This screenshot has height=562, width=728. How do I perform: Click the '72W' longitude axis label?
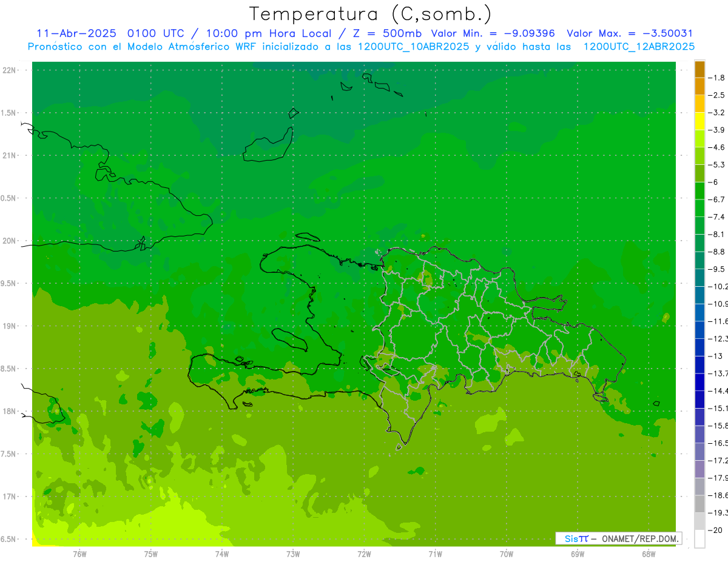[364, 554]
